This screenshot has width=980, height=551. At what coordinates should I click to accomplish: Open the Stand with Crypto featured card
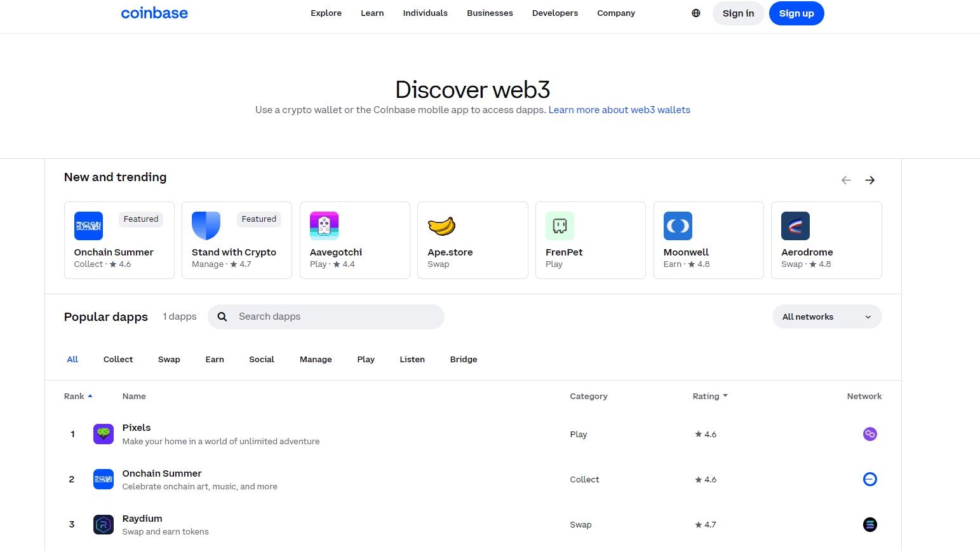pyautogui.click(x=236, y=240)
